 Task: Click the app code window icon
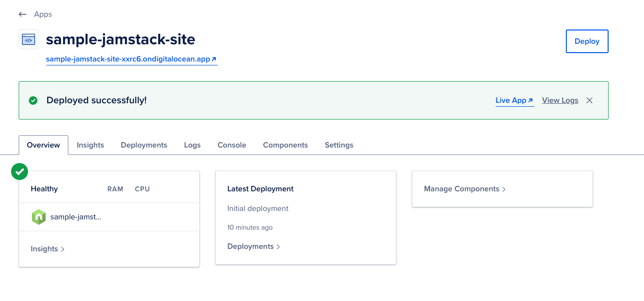click(29, 39)
